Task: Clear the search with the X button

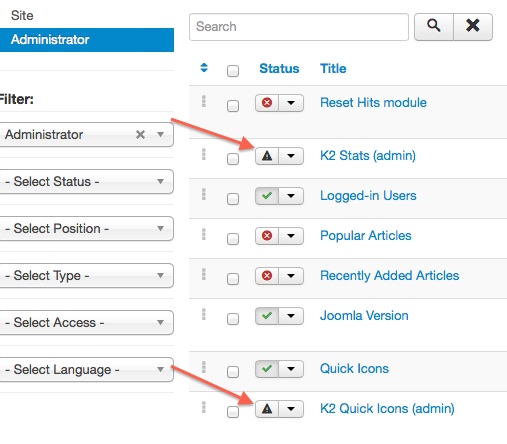Action: point(473,27)
